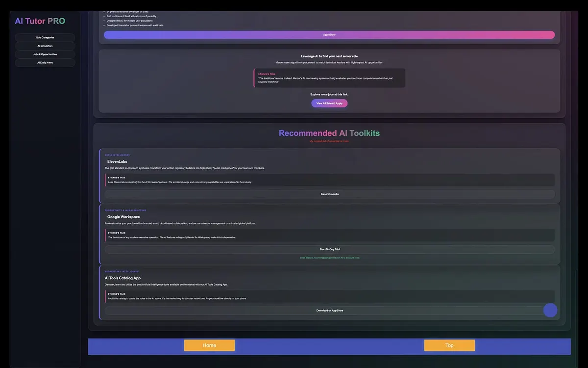The width and height of the screenshot is (588, 368).
Task: Click the Google Workspace toolkit title
Action: pyautogui.click(x=123, y=217)
